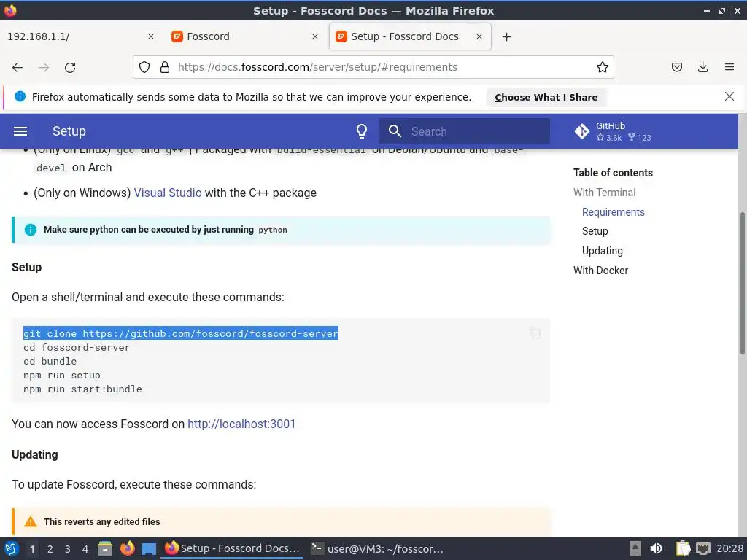Open the network monitor tray icon
The width and height of the screenshot is (747, 560).
point(703,548)
